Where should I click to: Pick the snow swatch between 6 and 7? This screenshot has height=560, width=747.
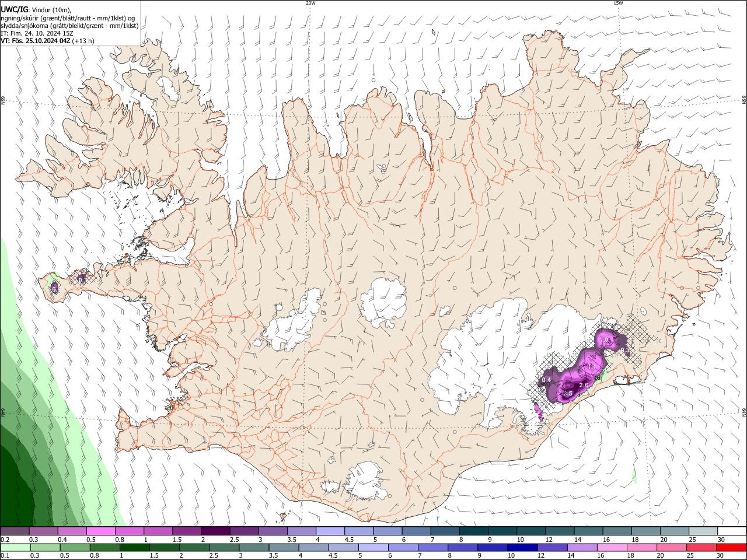417,531
